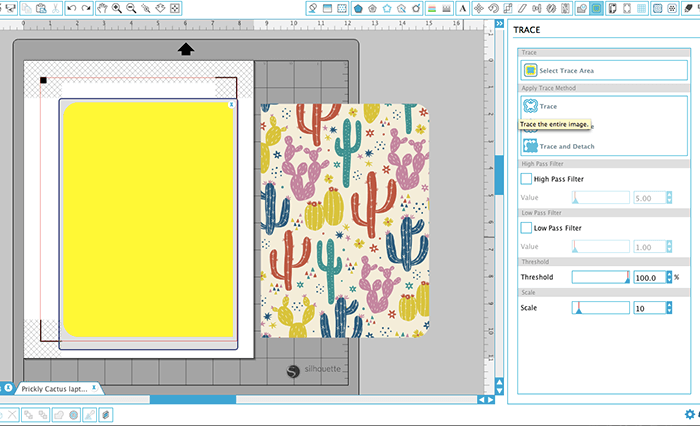Click the eyedropper color picker icon
Viewport: 700px width, 426px height.
click(x=90, y=415)
